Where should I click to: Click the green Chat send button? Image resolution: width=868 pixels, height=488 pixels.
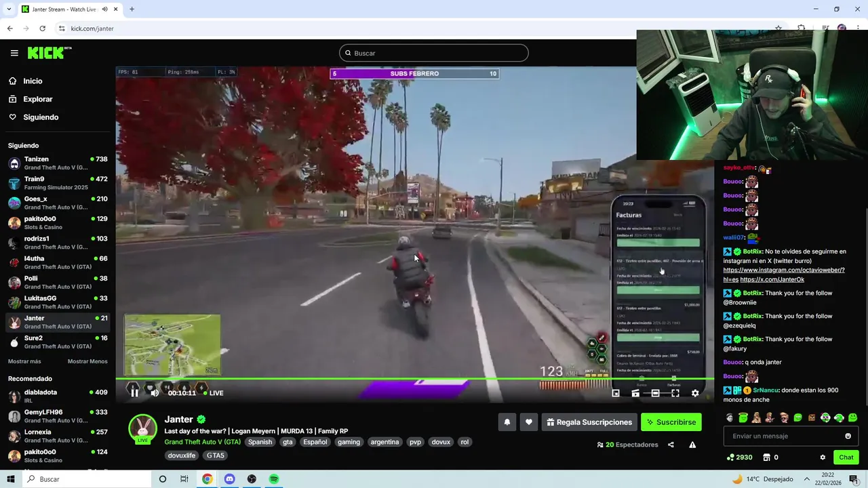pos(846,457)
